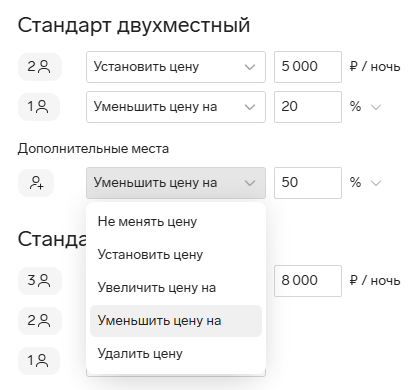This screenshot has width=413, height=390.
Task: Open the percent unit selector next to 50
Action: tap(365, 183)
